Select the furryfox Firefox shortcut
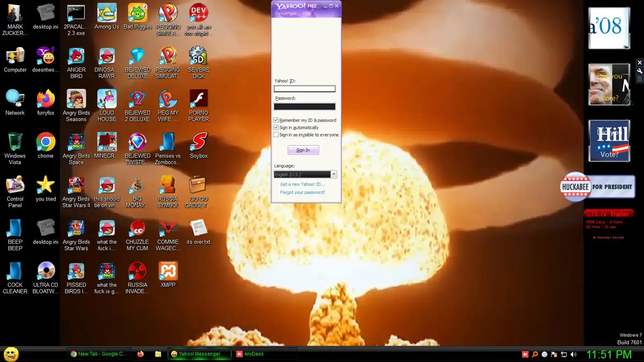 45,103
